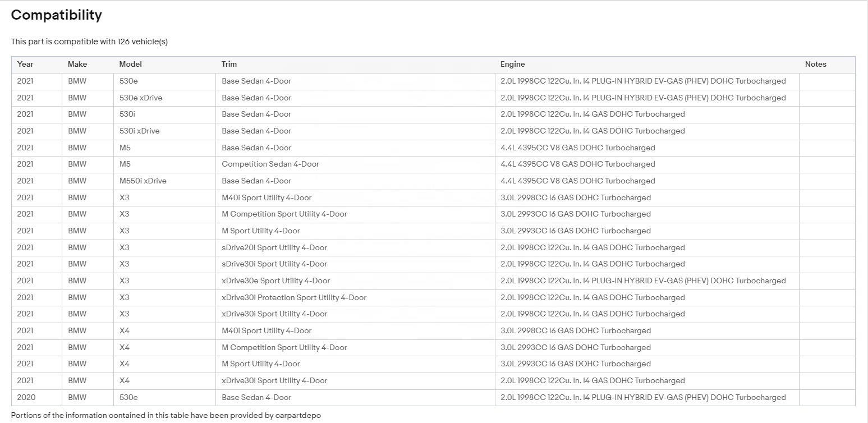This screenshot has width=868, height=423.
Task: Select the sDrive20i row's 2.0L engine cell
Action: pos(593,247)
